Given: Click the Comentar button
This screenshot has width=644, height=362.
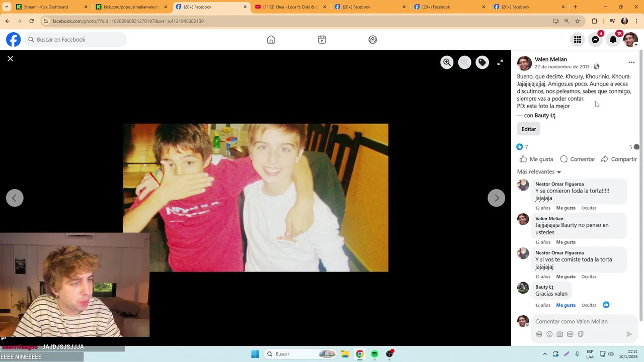Looking at the screenshot, I should click(578, 159).
